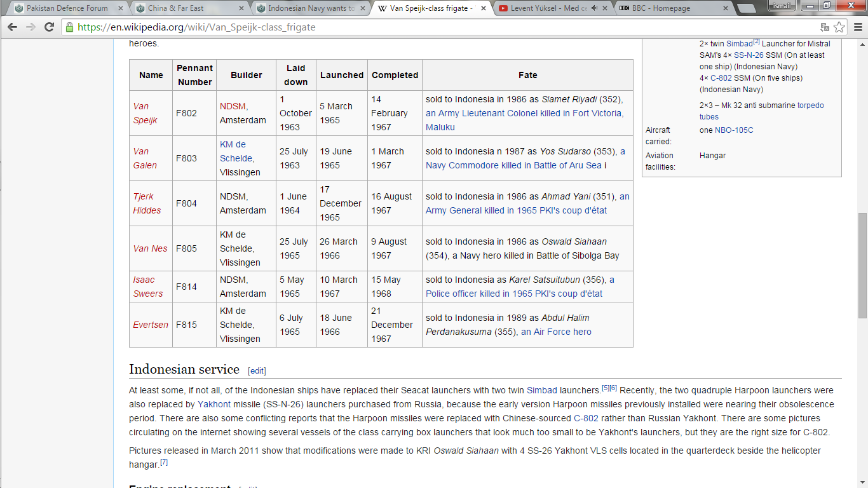The width and height of the screenshot is (868, 488).
Task: Go back with the browser Back arrow
Action: 13,27
